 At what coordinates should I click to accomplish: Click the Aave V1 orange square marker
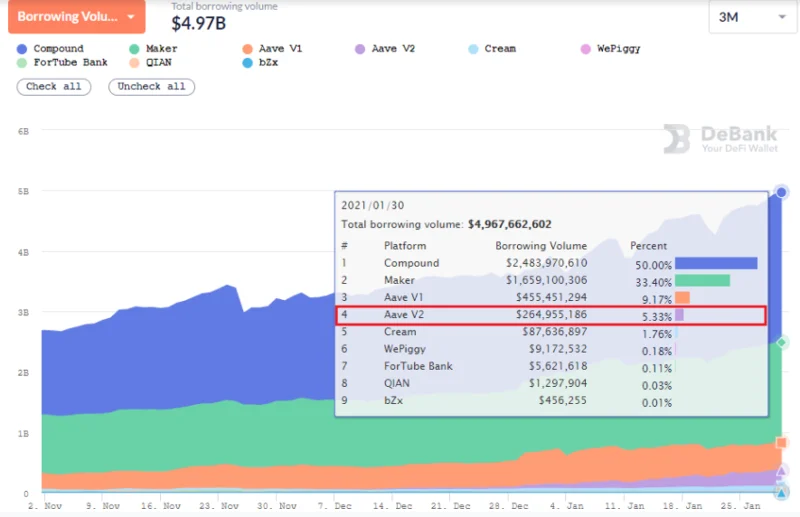click(781, 442)
